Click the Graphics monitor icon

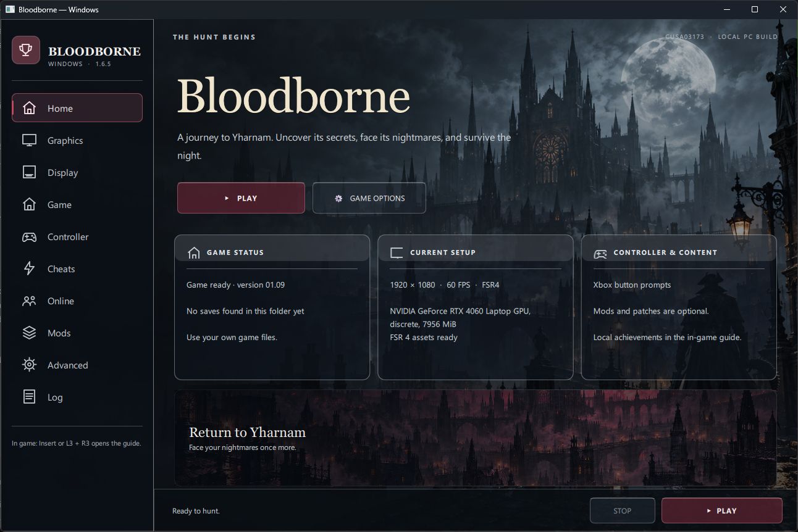click(x=29, y=140)
